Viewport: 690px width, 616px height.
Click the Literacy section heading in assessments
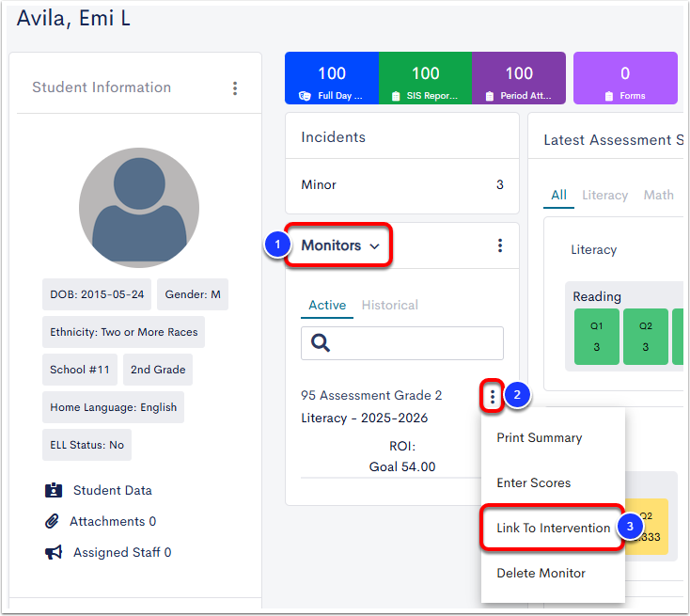pyautogui.click(x=593, y=249)
